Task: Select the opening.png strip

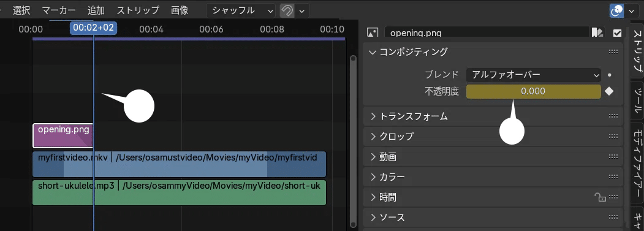Action: point(63,135)
